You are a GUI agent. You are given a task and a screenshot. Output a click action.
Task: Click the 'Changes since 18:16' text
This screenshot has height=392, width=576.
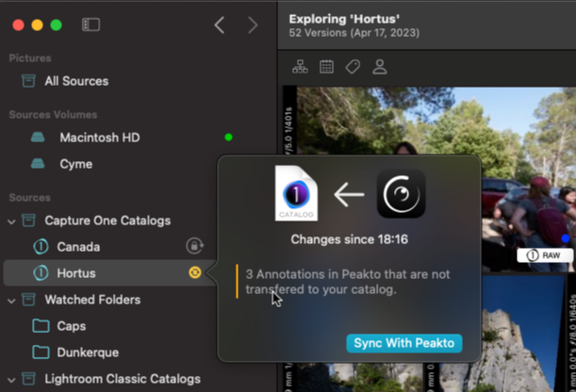tap(350, 239)
